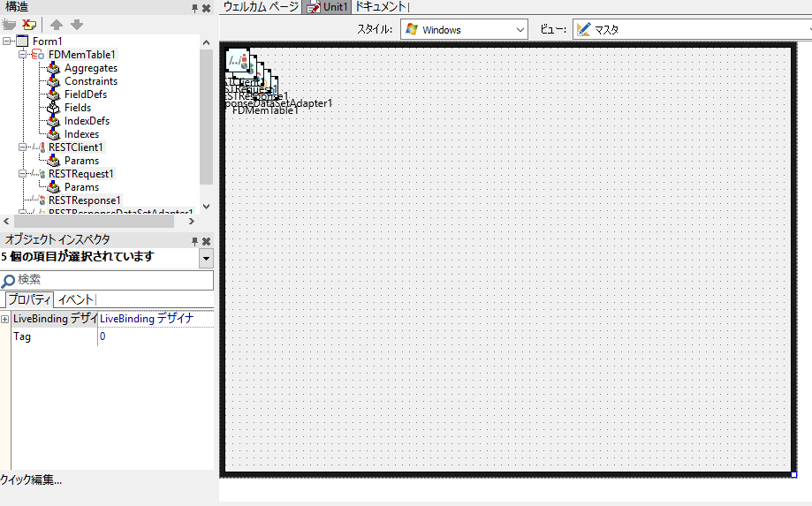
Task: Click the topmost component icon on the form designer
Action: (239, 61)
